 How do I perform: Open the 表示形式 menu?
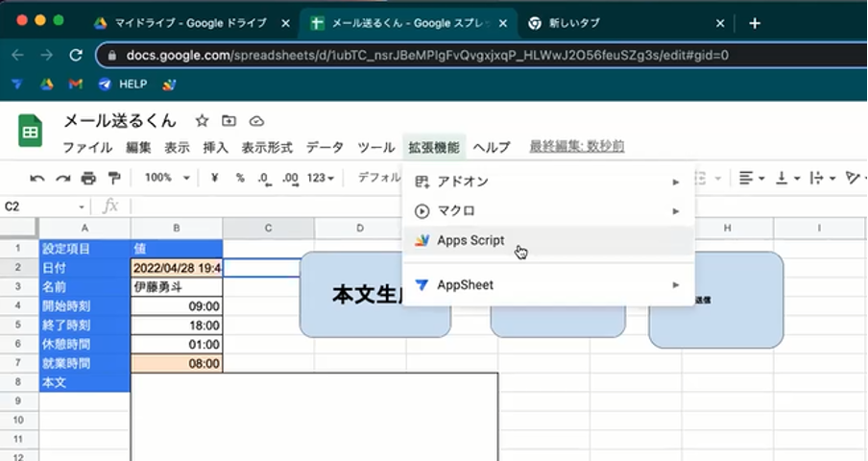point(267,147)
